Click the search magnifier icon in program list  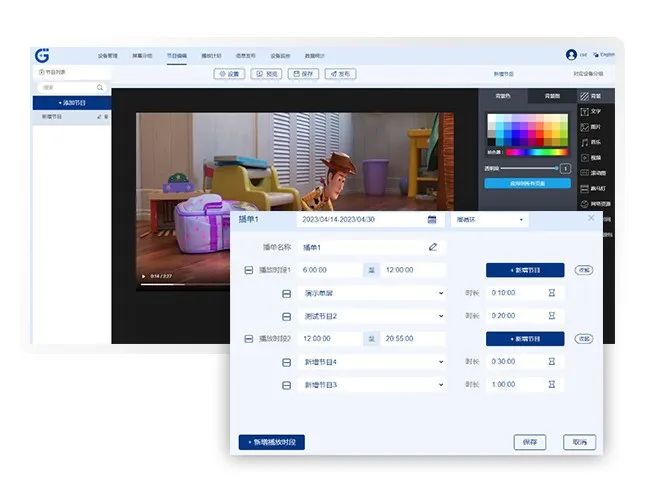point(100,88)
